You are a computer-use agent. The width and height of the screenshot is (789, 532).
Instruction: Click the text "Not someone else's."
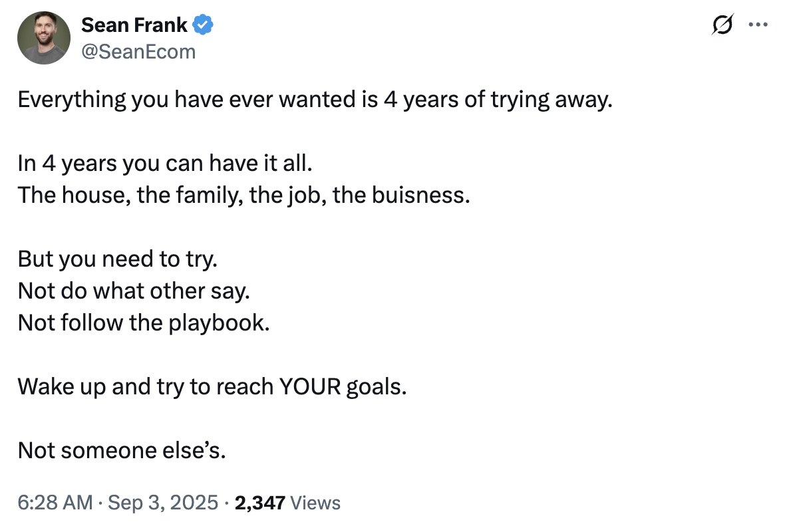[122, 451]
